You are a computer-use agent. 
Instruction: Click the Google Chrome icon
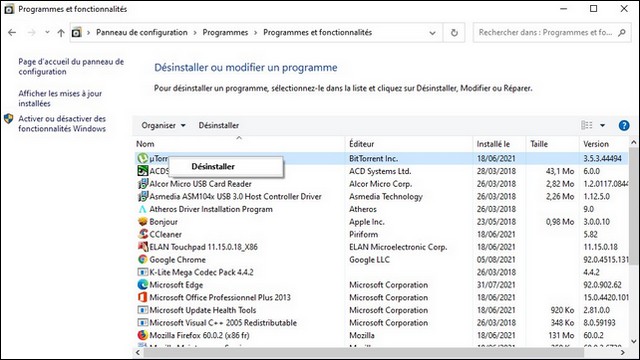pos(142,259)
